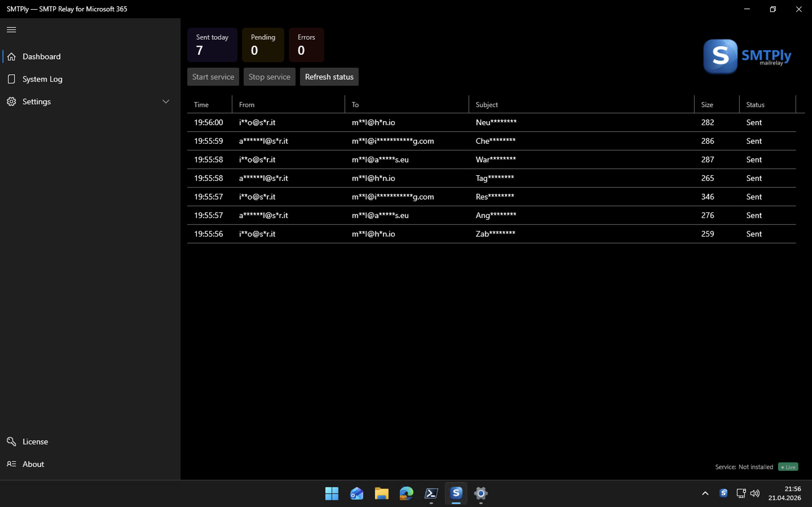
Task: Open the hamburger navigation menu
Action: (x=11, y=30)
